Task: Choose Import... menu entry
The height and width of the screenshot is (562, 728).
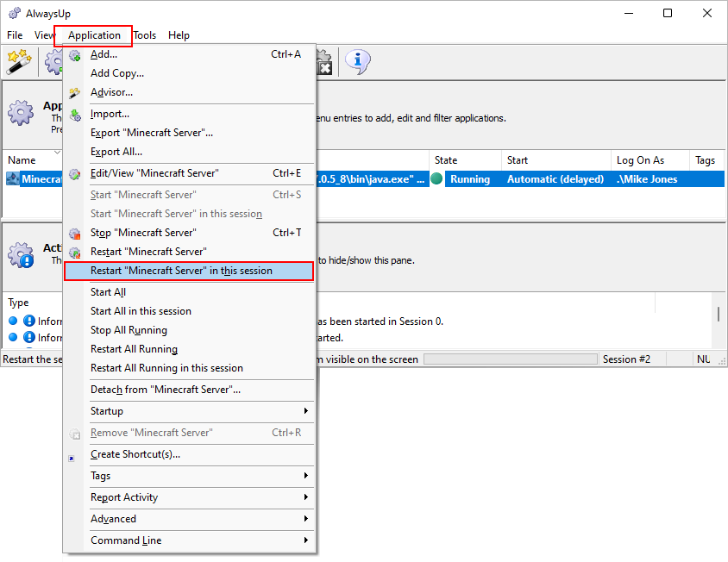Action: [x=190, y=114]
